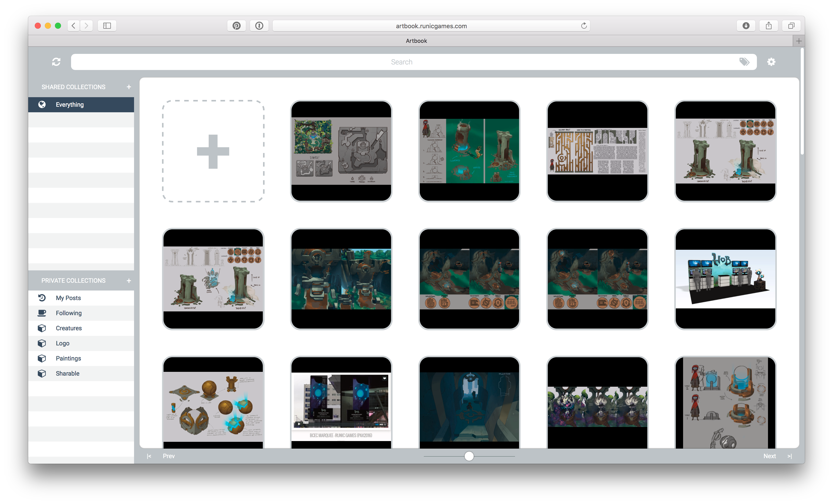Jump to the last page
The image size is (833, 504).
pos(789,456)
